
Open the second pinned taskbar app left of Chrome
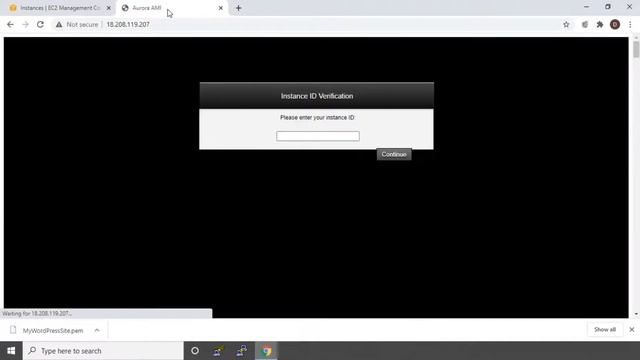tap(242, 351)
